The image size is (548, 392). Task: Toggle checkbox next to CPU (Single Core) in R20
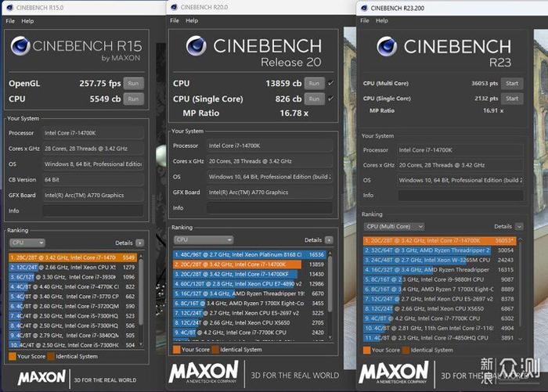point(330,99)
